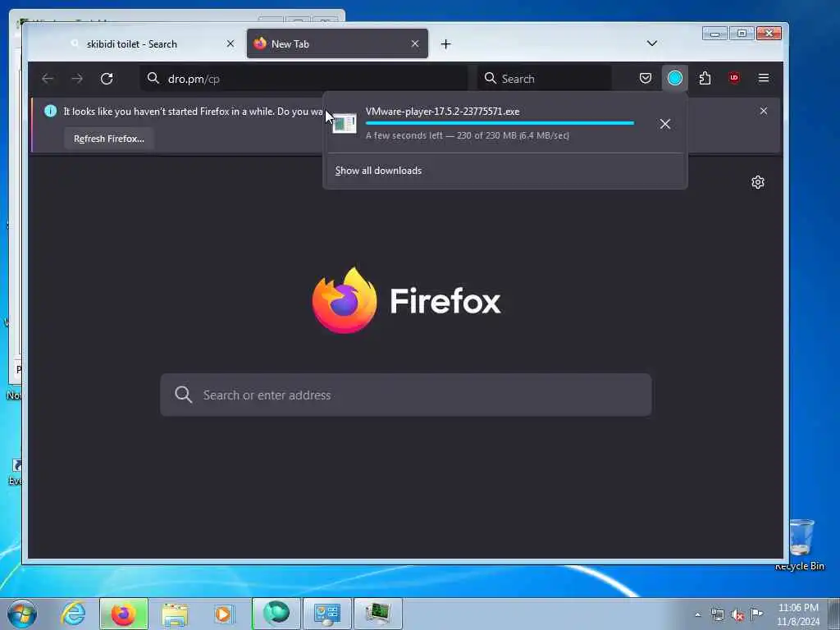The width and height of the screenshot is (840, 630).
Task: Open the Task Manager taskbar icon
Action: (x=378, y=614)
